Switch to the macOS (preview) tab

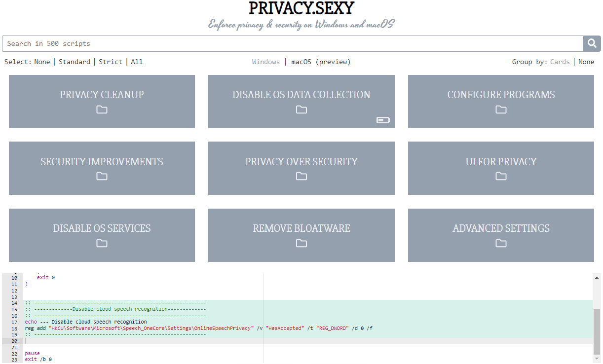(321, 62)
